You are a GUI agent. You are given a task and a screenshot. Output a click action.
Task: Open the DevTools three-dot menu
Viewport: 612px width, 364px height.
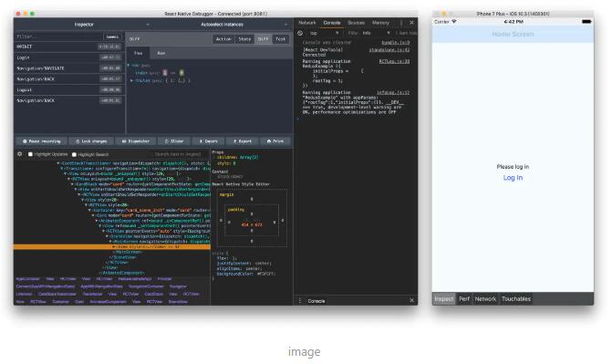(x=400, y=23)
